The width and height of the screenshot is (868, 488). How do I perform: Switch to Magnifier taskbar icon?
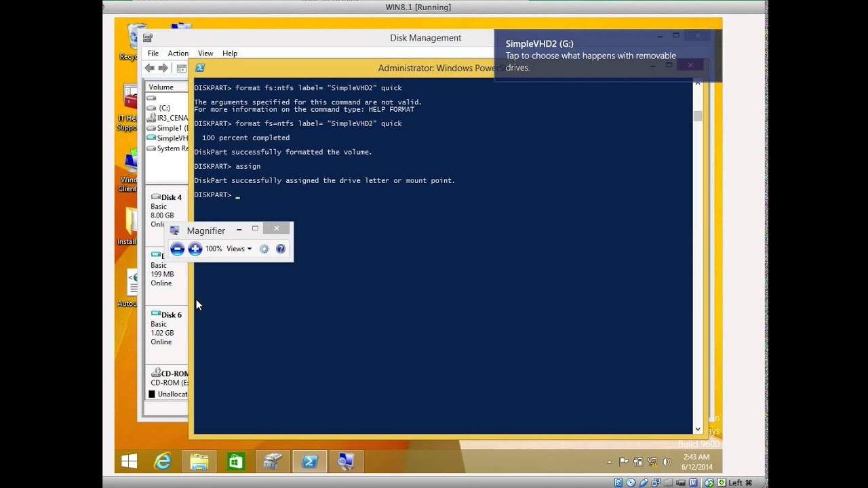click(x=346, y=462)
